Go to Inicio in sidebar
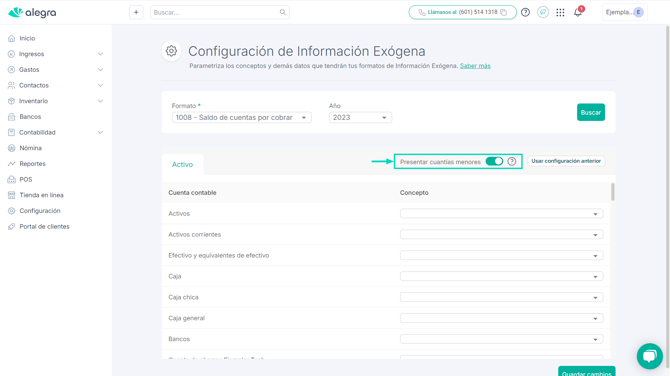The width and height of the screenshot is (670, 376). (27, 38)
